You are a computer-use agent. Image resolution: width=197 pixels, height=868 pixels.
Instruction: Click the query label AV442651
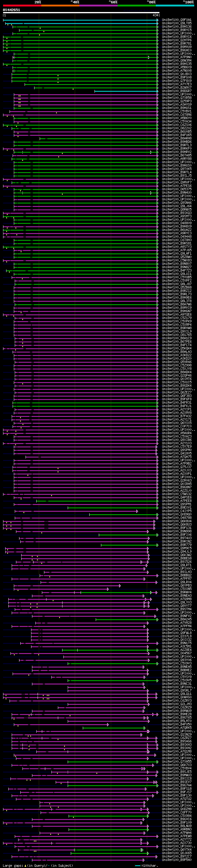pos(11,10)
